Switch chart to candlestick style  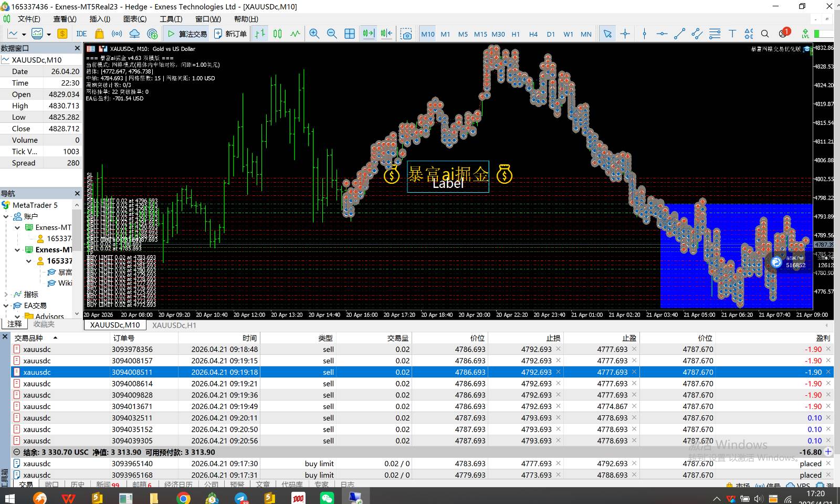pyautogui.click(x=278, y=34)
